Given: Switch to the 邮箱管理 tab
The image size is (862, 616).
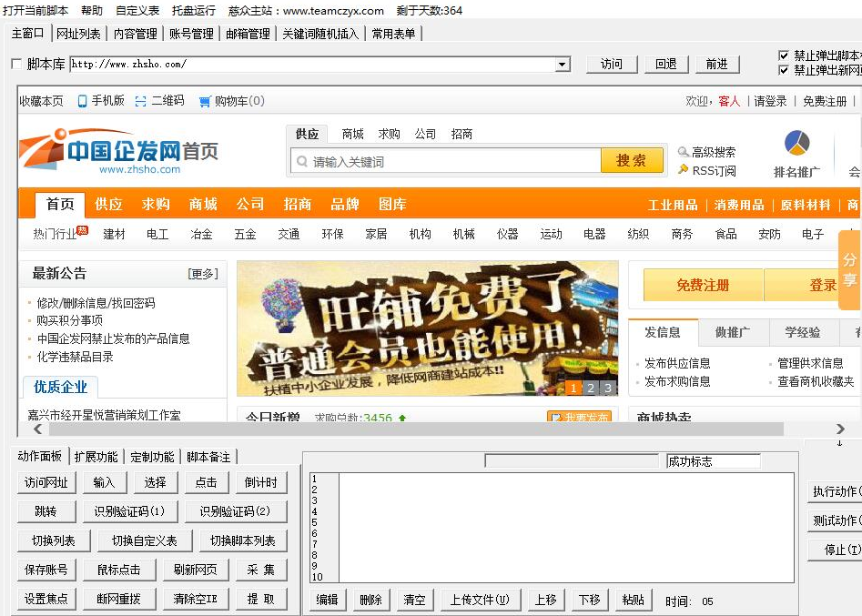Looking at the screenshot, I should tap(248, 34).
